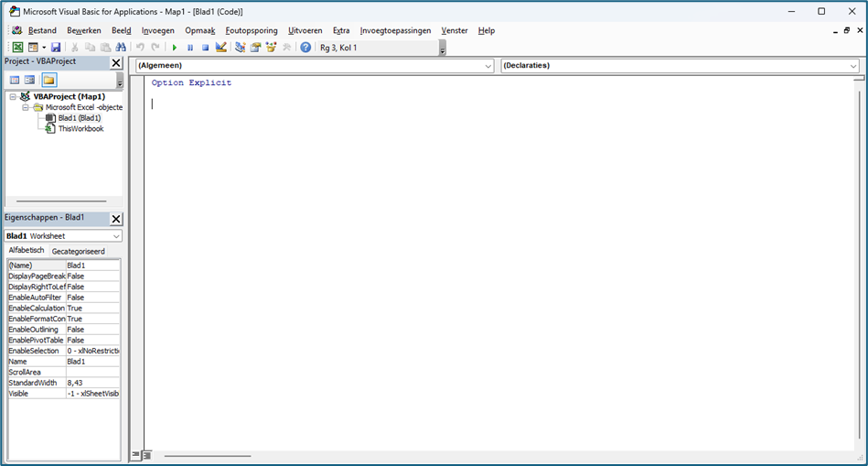Close the Eigenschappen properties panel
The width and height of the screenshot is (868, 466).
click(116, 219)
